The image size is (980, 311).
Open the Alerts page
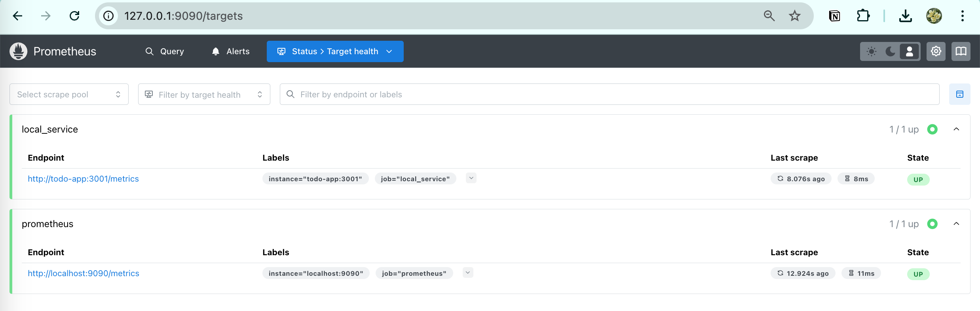pyautogui.click(x=231, y=51)
